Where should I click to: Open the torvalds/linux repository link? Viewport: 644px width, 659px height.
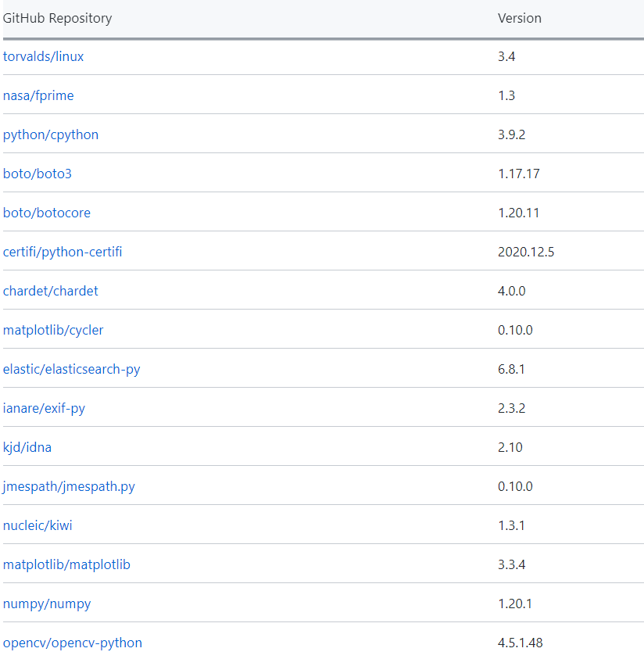point(43,56)
